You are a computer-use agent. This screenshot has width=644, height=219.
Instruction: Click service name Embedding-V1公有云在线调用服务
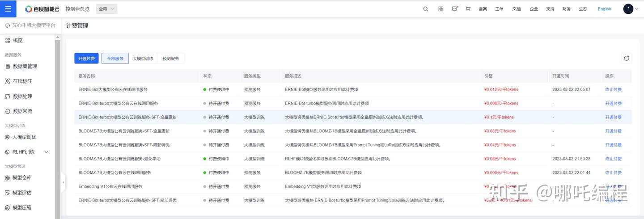(110, 186)
